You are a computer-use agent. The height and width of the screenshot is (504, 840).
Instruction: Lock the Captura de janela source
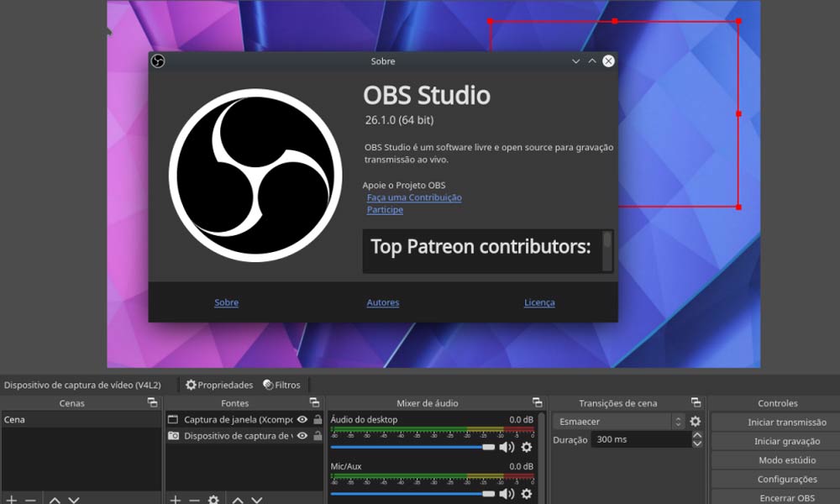(318, 419)
